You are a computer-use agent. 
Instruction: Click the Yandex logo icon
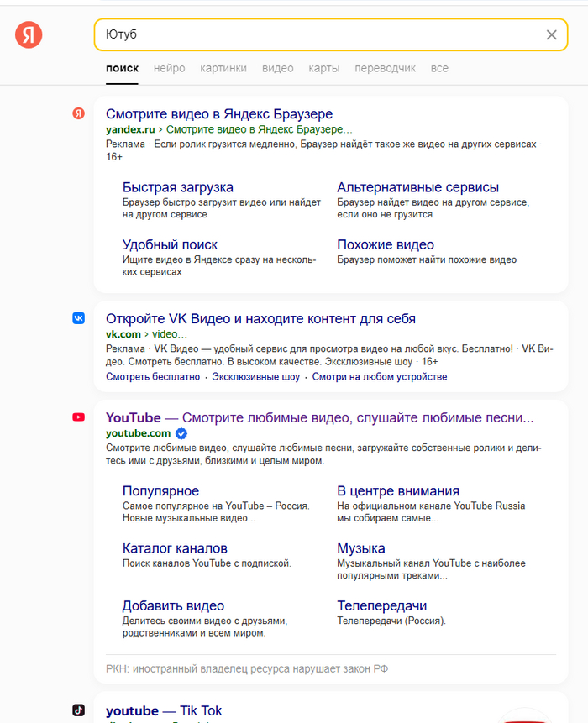[x=29, y=34]
